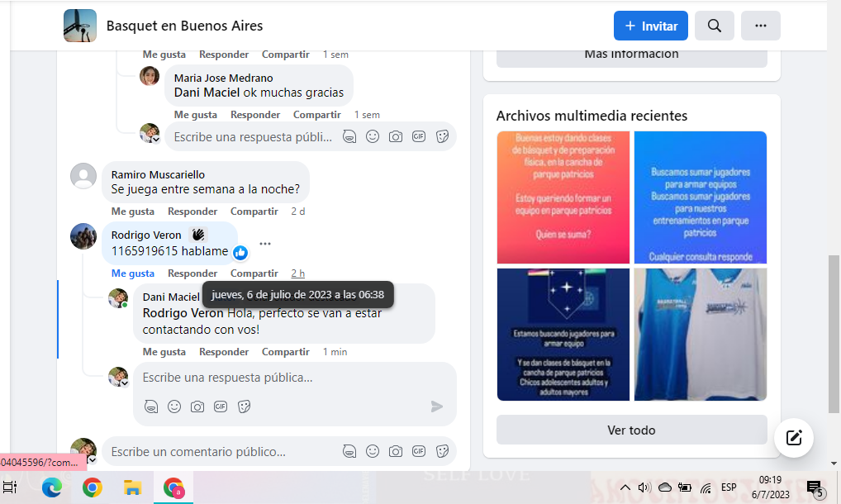This screenshot has height=504, width=841.
Task: Open sticker picker in bottom comment box
Action: [442, 451]
